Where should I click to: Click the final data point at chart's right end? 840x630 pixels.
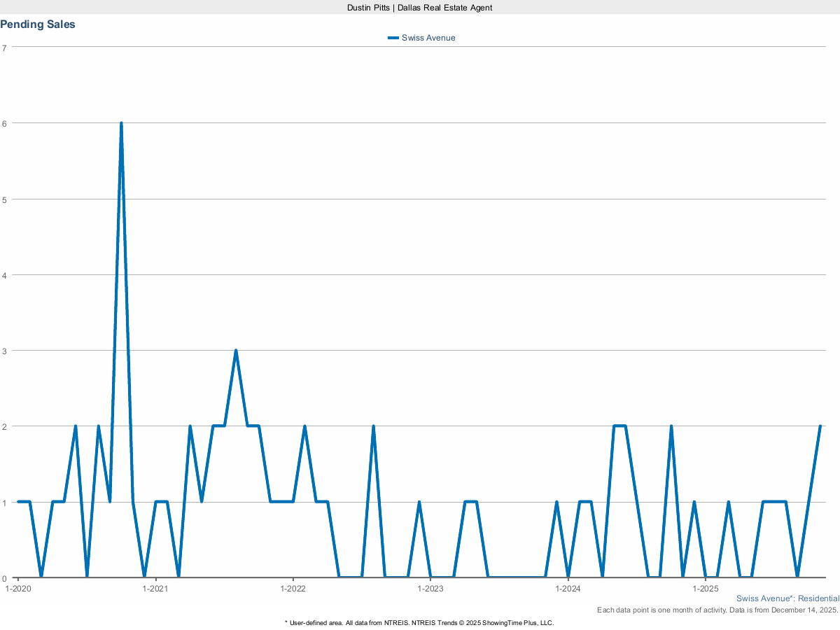820,426
